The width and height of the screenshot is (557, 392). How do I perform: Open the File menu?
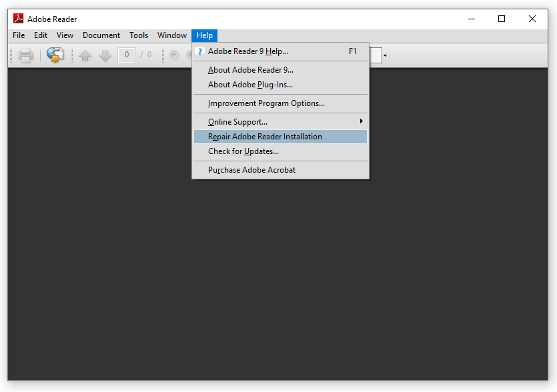pos(19,35)
